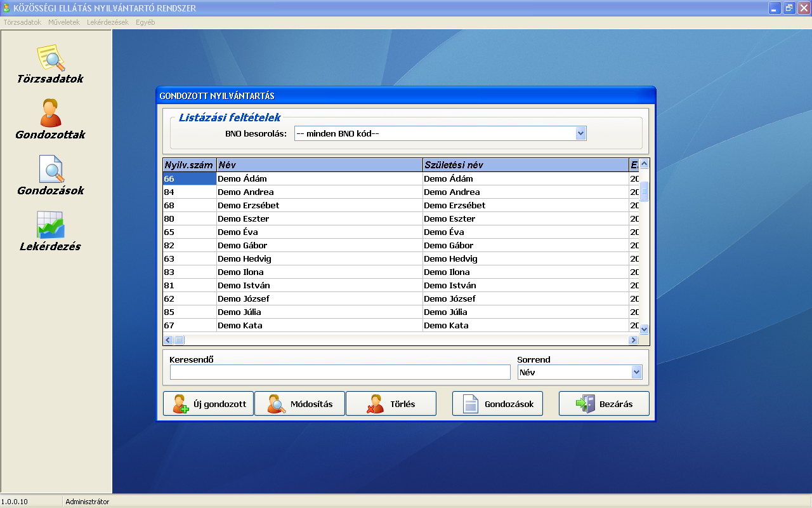Open Gondozások from the dialog buttons
The image size is (812, 508).
497,404
